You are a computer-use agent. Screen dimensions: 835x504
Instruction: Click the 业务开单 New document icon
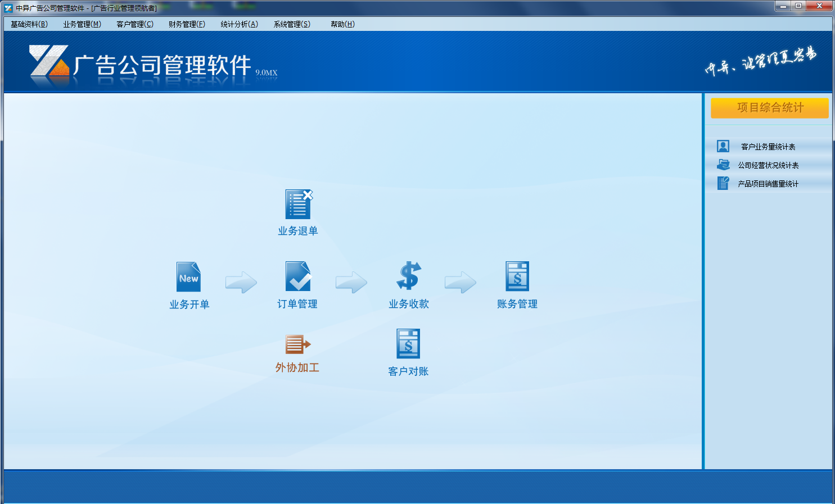pyautogui.click(x=188, y=276)
